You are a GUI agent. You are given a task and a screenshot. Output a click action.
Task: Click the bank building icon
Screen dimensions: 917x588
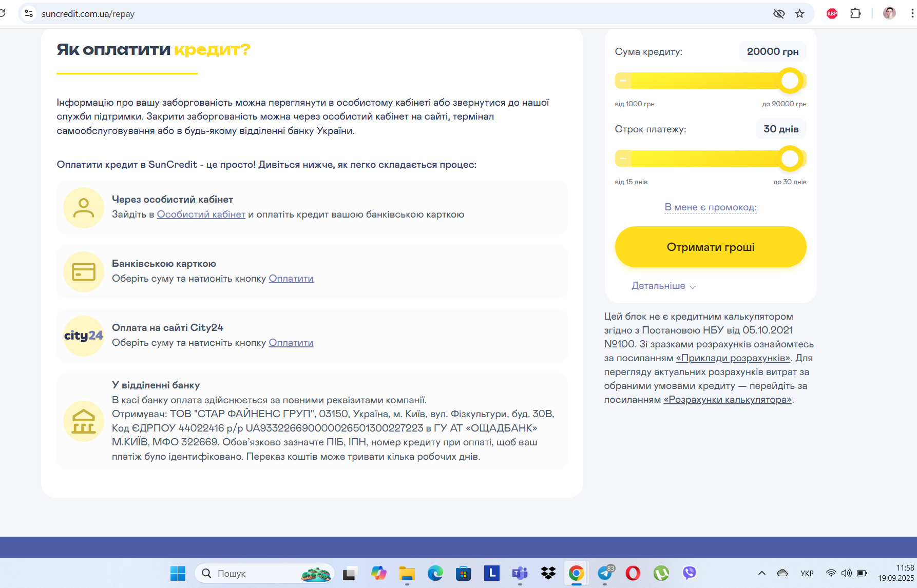(83, 421)
